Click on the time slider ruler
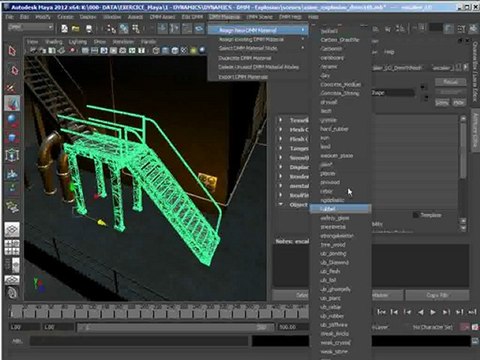 click(x=159, y=311)
